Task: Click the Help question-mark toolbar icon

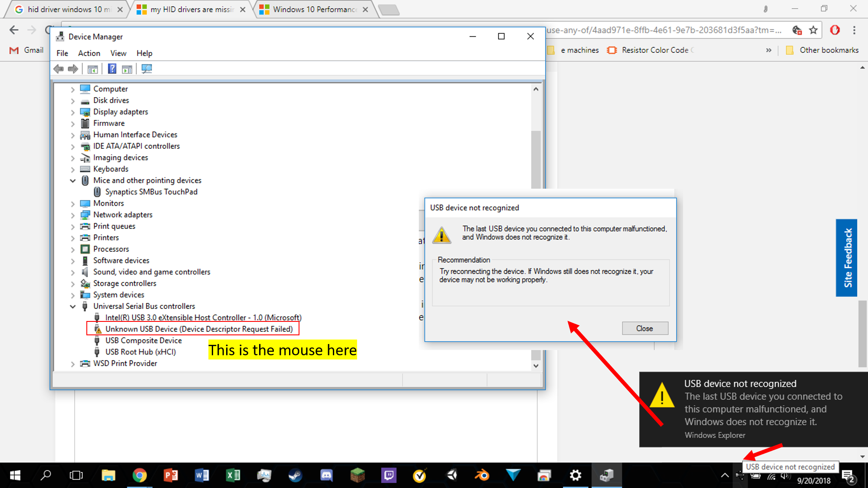Action: [x=112, y=69]
